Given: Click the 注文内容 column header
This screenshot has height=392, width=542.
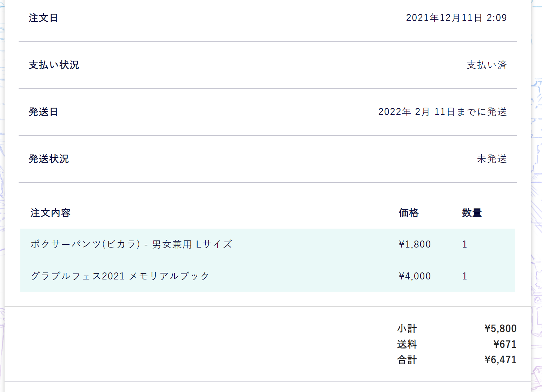Looking at the screenshot, I should pos(51,213).
